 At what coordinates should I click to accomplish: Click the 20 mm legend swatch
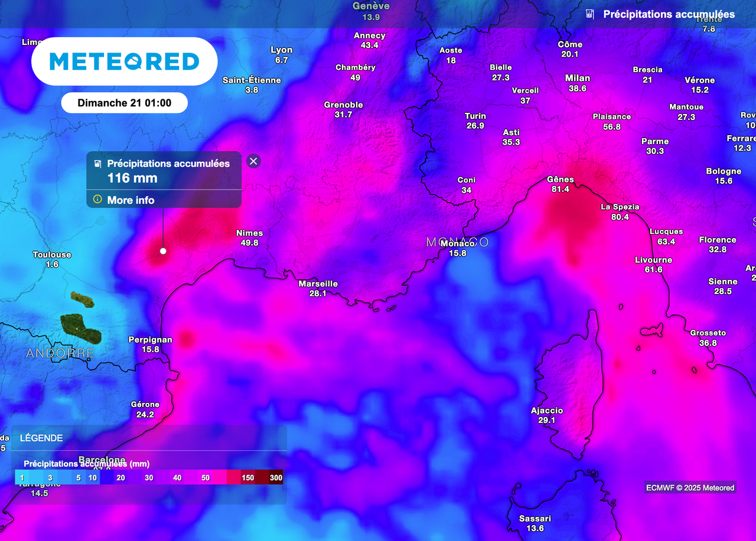pos(120,477)
